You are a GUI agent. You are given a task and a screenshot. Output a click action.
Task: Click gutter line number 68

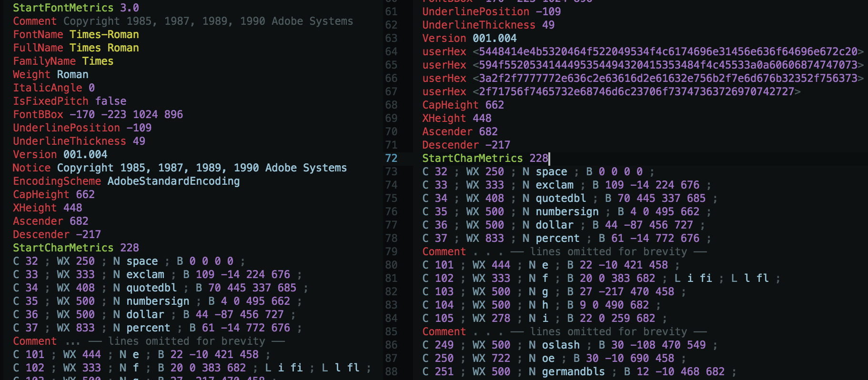coord(391,105)
